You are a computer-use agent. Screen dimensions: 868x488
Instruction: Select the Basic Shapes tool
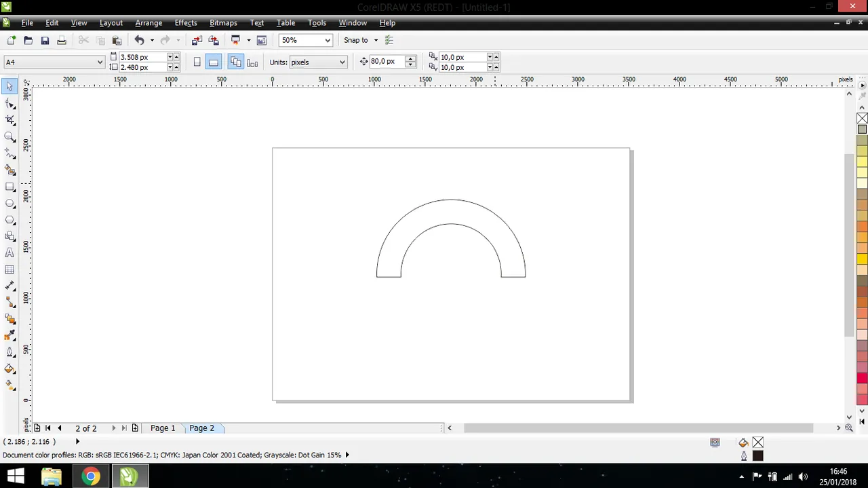pyautogui.click(x=9, y=236)
